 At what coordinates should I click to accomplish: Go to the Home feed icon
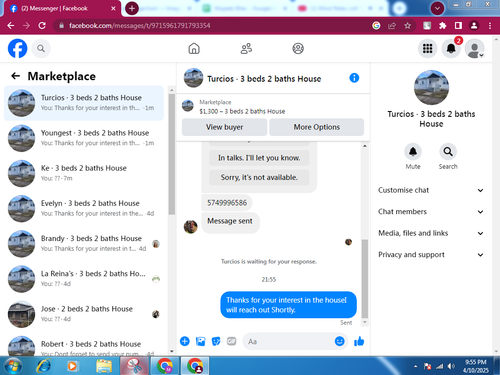tap(194, 49)
